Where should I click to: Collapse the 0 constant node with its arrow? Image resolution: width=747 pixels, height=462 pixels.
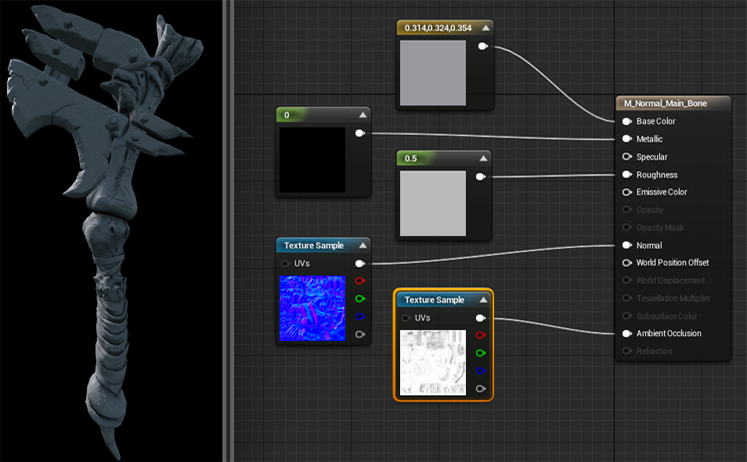(363, 115)
